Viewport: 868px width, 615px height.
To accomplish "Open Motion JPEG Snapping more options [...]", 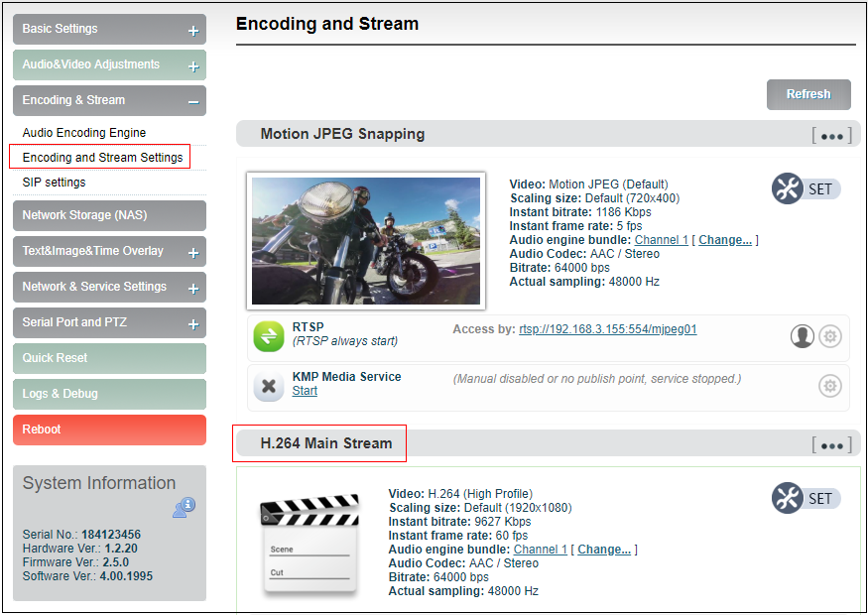I will pos(831,135).
